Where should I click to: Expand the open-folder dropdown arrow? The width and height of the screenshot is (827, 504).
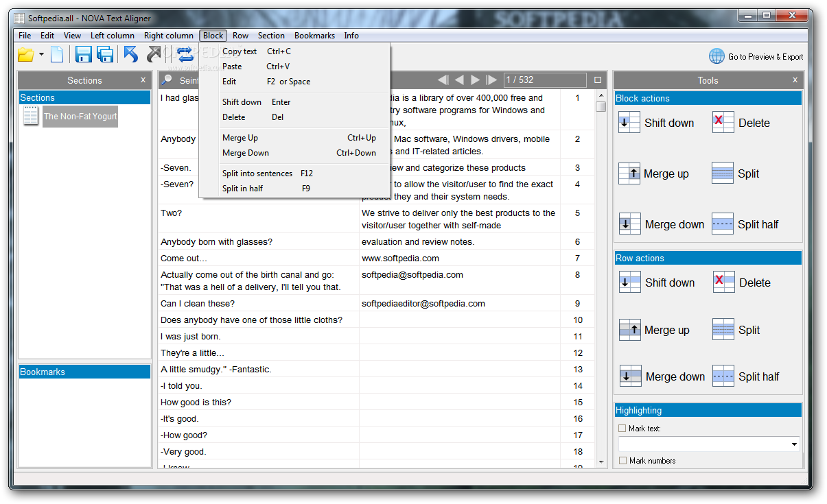[x=41, y=55]
